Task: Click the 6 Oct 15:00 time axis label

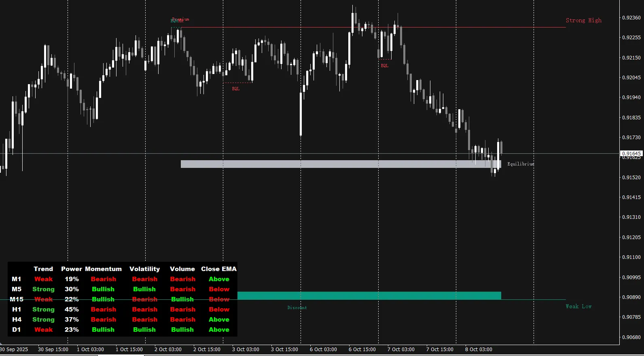Action: pos(362,349)
